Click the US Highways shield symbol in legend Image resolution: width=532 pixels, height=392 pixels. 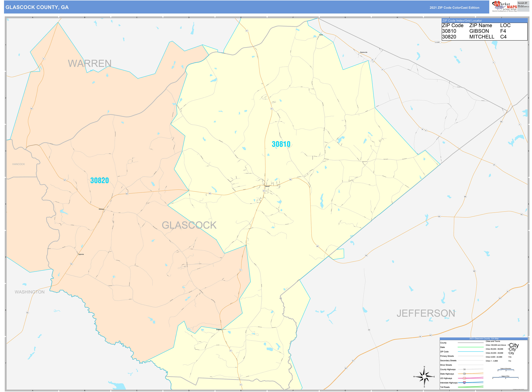(464, 378)
